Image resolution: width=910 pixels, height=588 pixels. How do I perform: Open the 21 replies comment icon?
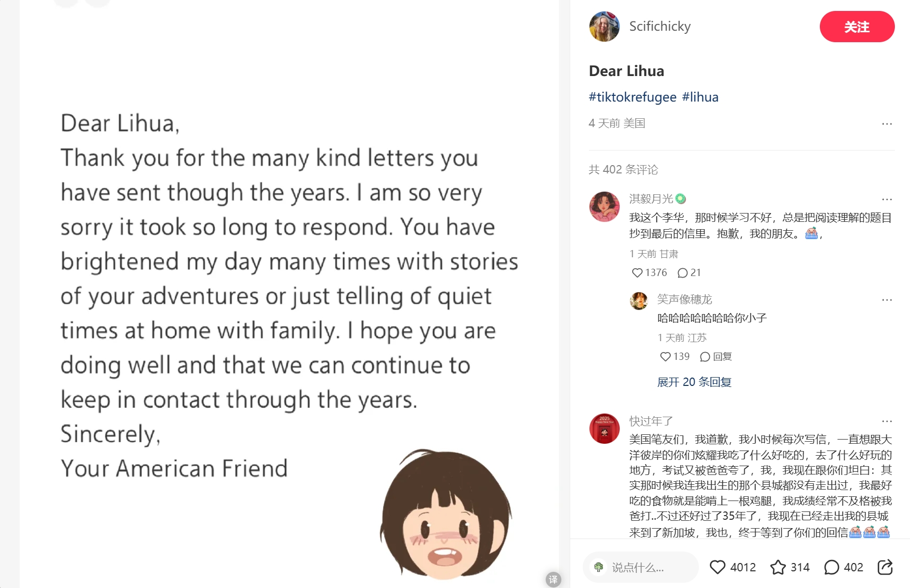click(x=682, y=273)
